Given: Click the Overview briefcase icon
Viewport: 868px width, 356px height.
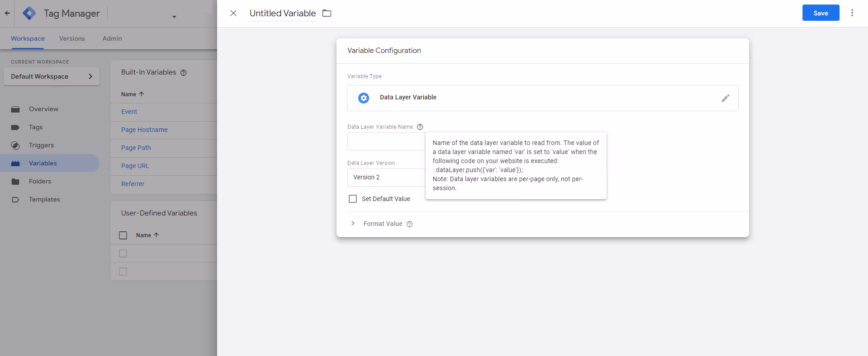Looking at the screenshot, I should pyautogui.click(x=15, y=109).
